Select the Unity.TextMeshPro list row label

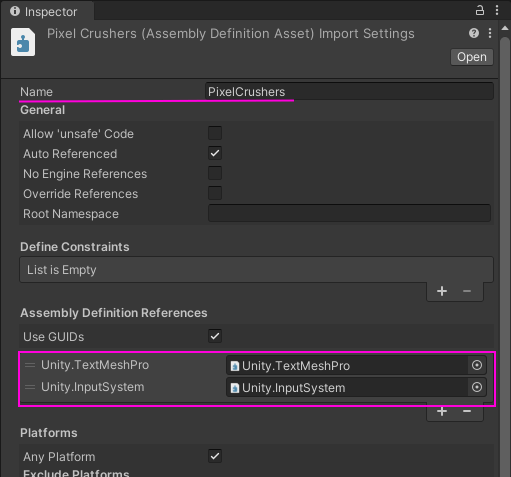pyautogui.click(x=95, y=365)
